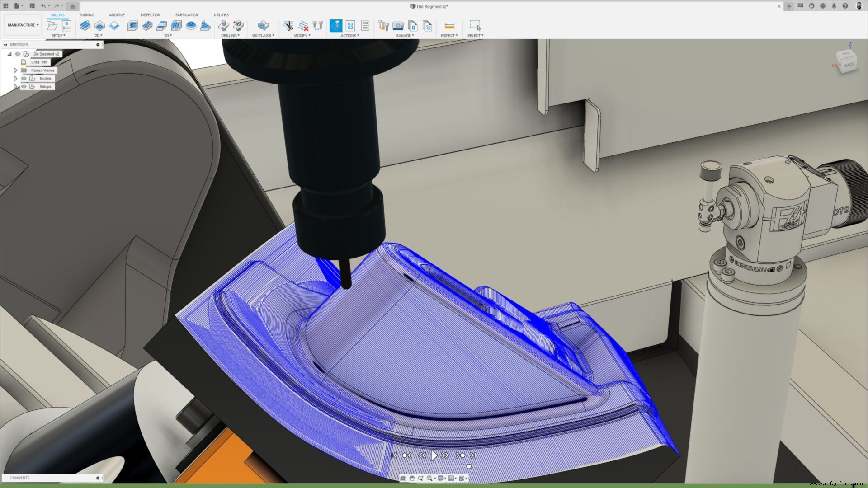This screenshot has height=488, width=868.
Task: Open the Comments panel at bottom left
Action: pos(20,478)
